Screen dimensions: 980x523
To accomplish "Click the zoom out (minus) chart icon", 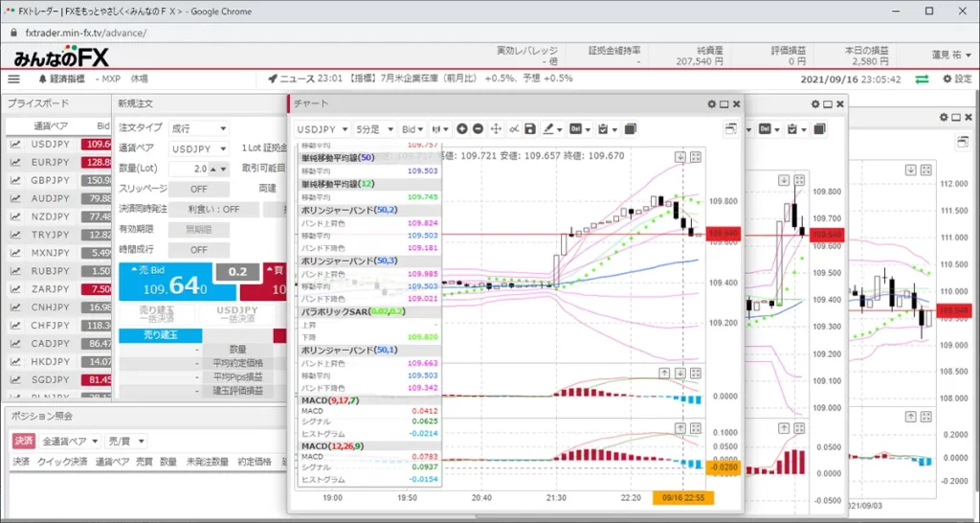I will 478,128.
